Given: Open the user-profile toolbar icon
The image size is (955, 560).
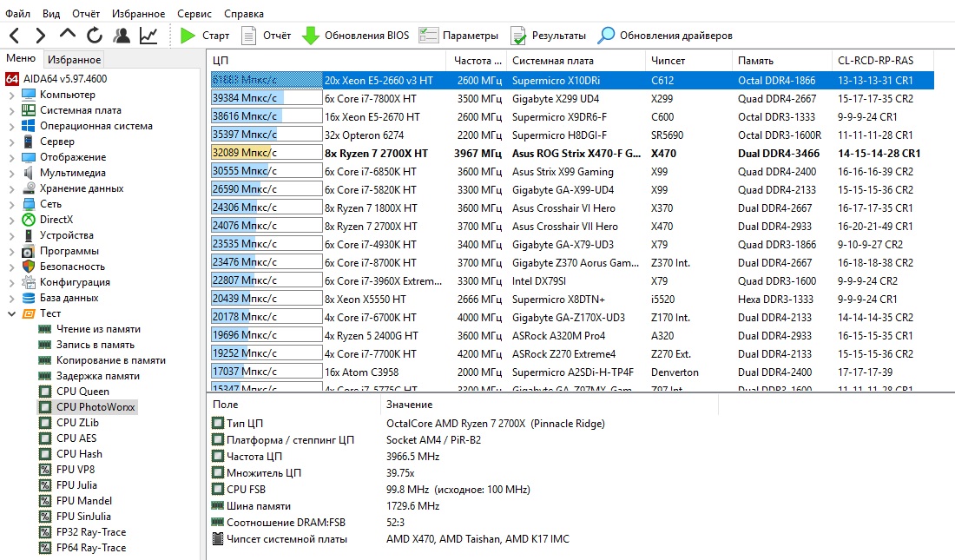Looking at the screenshot, I should [x=122, y=36].
